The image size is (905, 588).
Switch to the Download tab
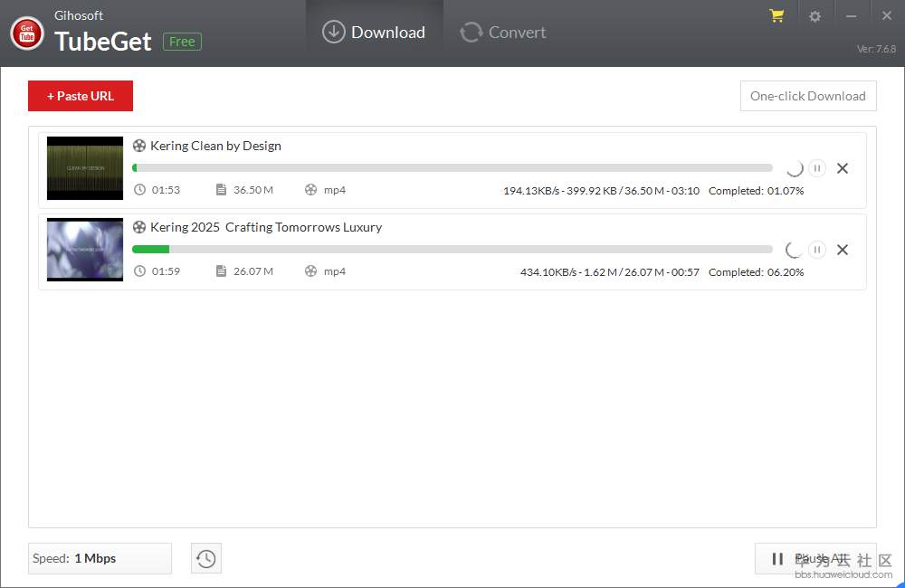[374, 32]
